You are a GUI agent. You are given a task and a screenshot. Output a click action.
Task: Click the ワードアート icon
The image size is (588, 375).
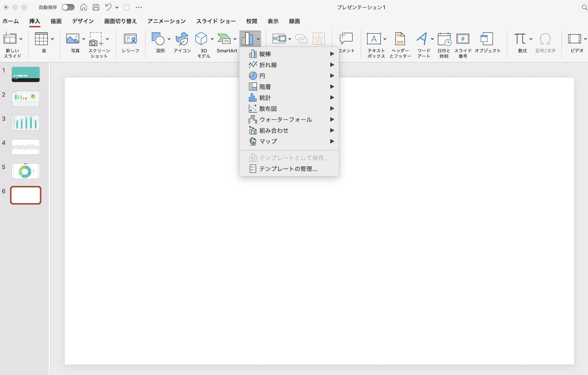[422, 39]
